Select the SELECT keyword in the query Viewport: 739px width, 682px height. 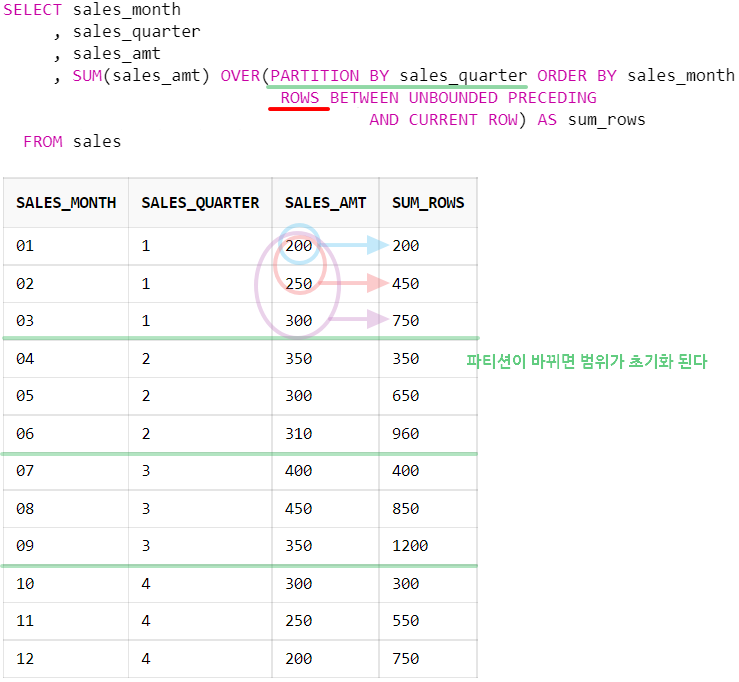point(33,9)
